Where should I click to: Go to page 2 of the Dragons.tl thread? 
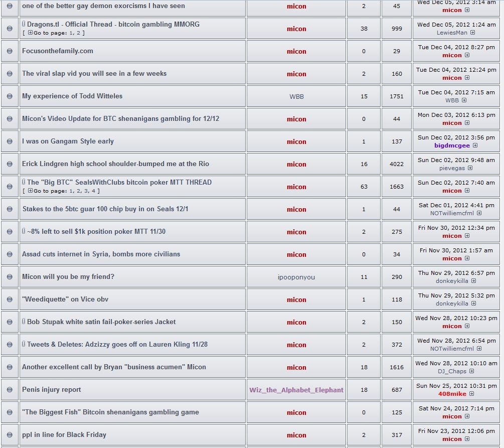[x=79, y=33]
